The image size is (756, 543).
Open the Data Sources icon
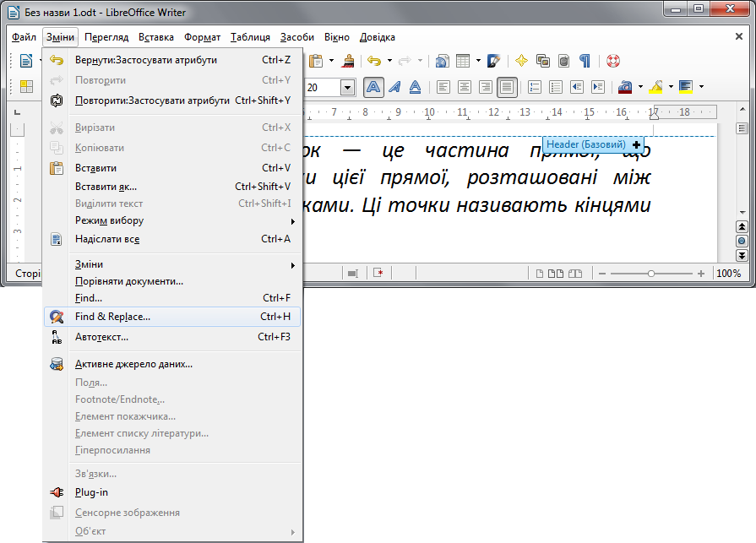tap(563, 61)
